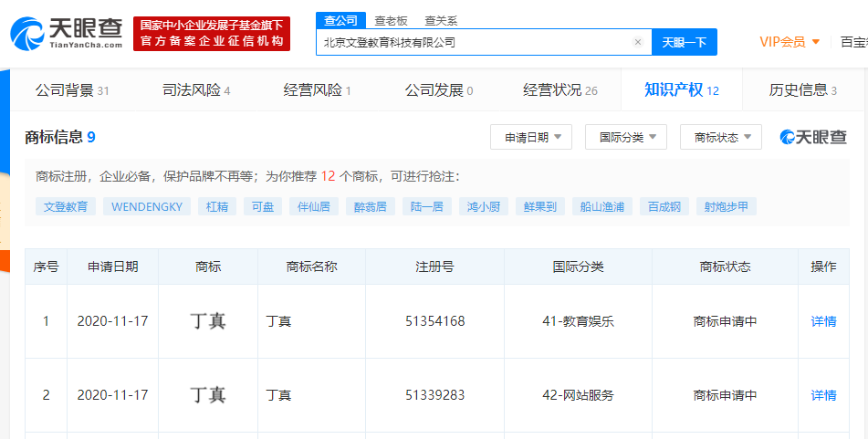Open 详情 for registration 51339283
This screenshot has width=868, height=439.
click(823, 395)
